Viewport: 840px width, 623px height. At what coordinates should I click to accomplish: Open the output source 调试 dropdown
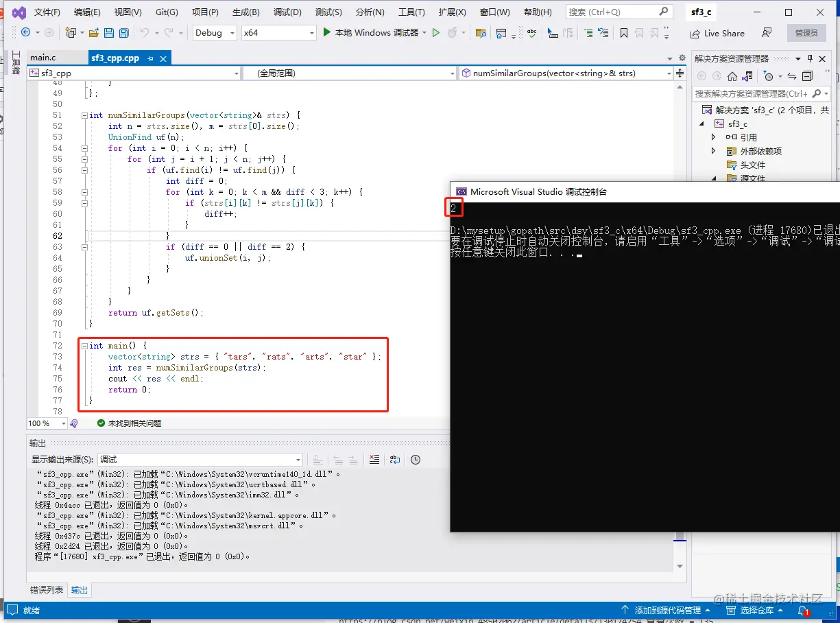[200, 460]
